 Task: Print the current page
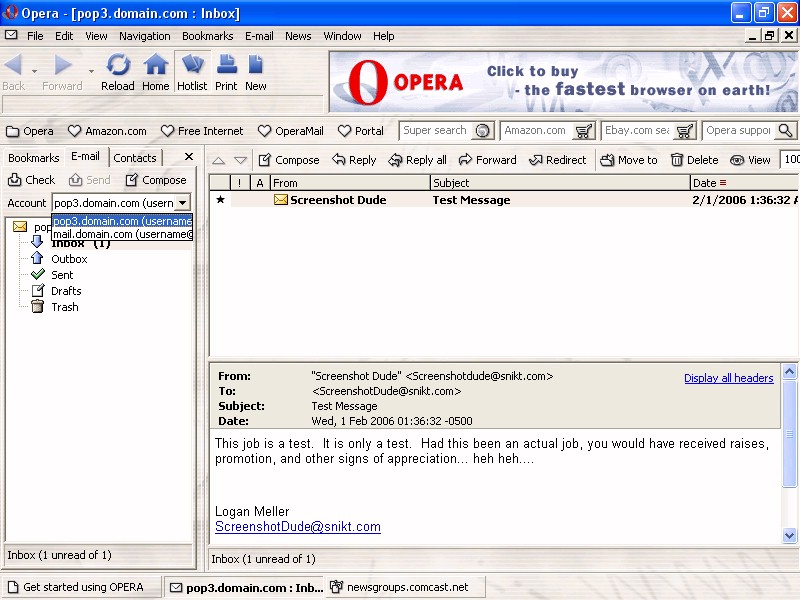(x=226, y=71)
